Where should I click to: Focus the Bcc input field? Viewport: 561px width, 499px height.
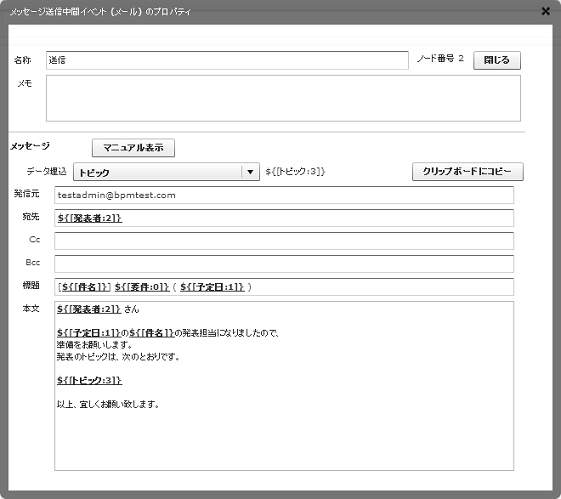(284, 264)
